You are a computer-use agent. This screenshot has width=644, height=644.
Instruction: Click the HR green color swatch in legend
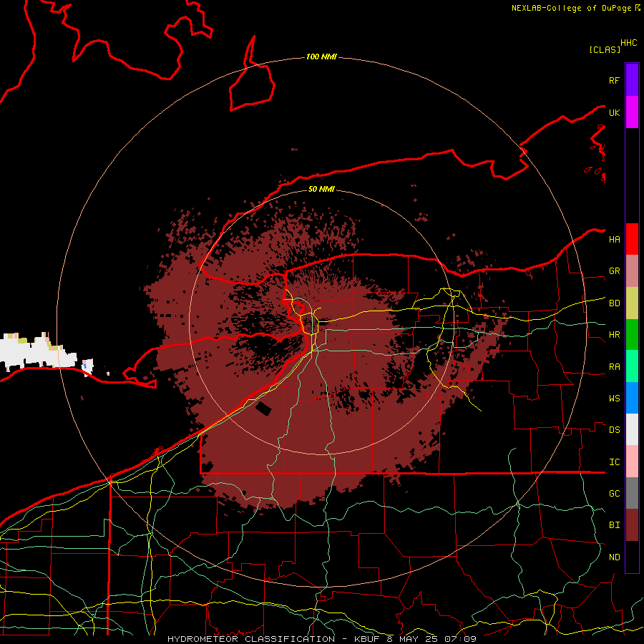coord(632,335)
